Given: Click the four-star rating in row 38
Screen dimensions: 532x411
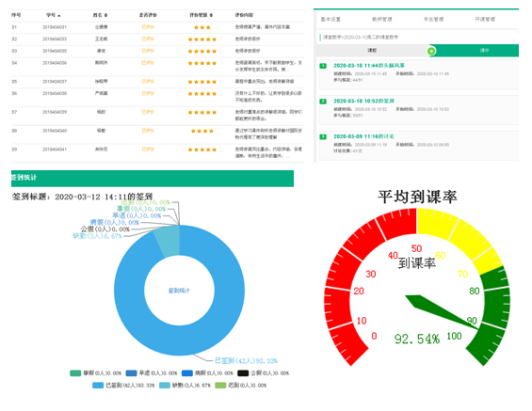Looking at the screenshot, I should [202, 131].
